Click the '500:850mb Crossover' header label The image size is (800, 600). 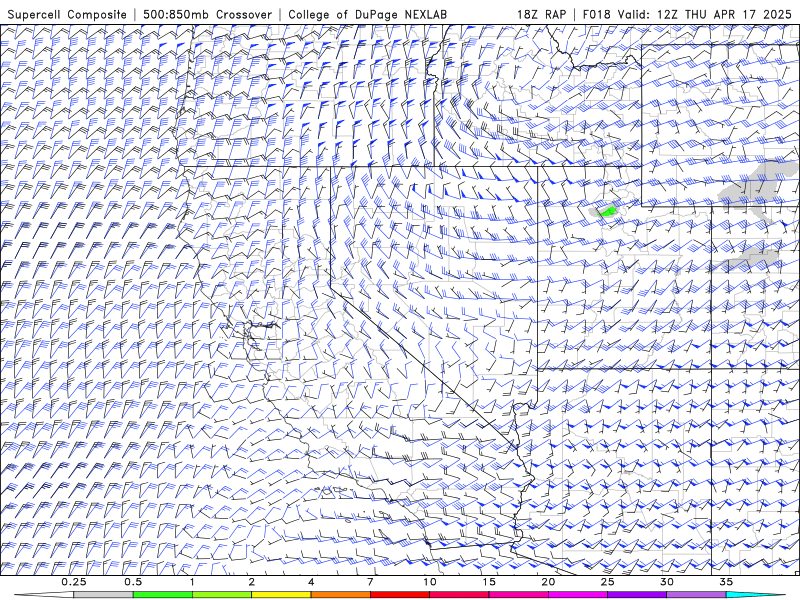[x=208, y=15]
